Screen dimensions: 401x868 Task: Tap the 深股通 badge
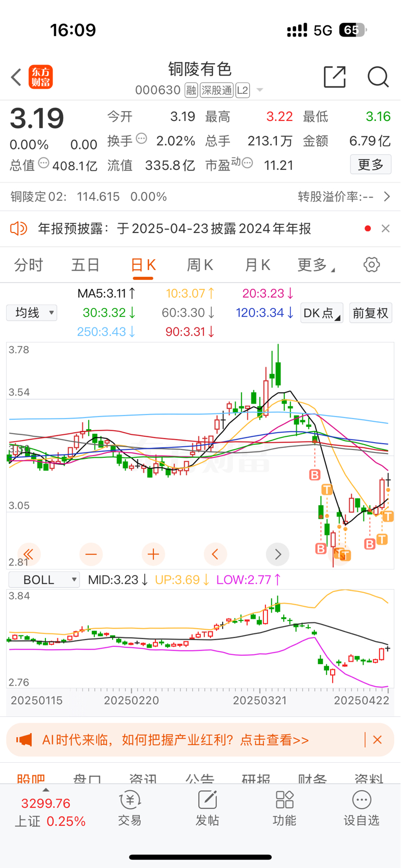pyautogui.click(x=217, y=91)
